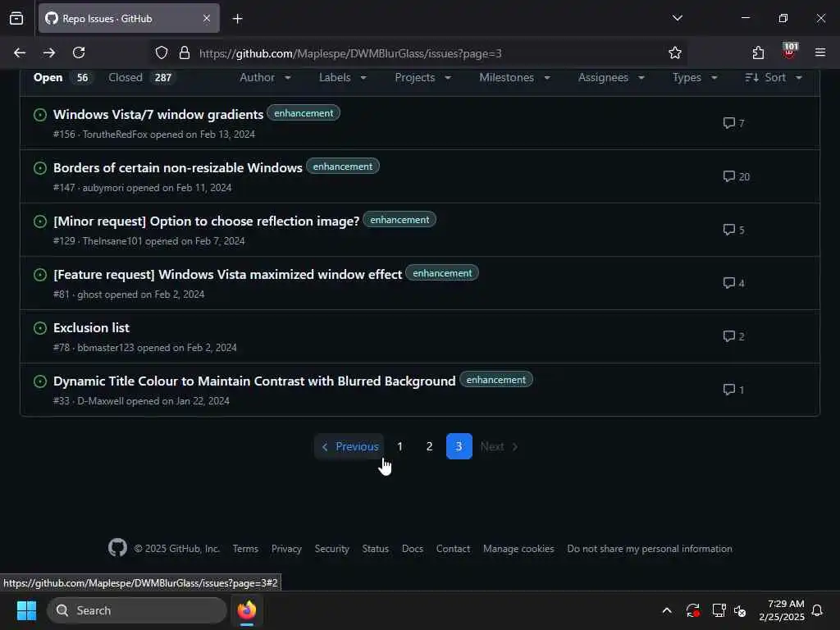840x630 pixels.
Task: Open the Windows Start menu
Action: pos(26,610)
